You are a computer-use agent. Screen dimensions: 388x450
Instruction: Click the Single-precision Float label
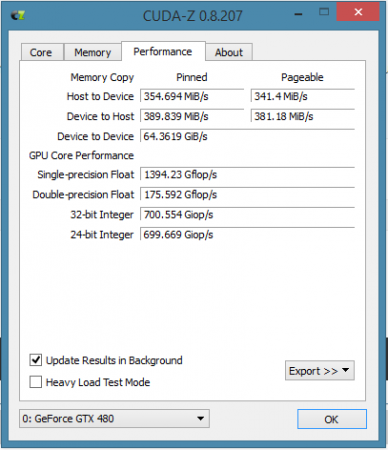[86, 175]
